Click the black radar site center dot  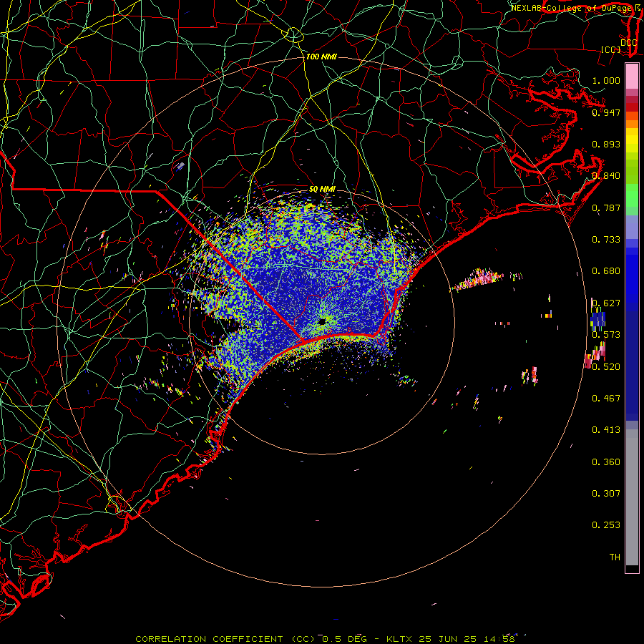[x=322, y=321]
